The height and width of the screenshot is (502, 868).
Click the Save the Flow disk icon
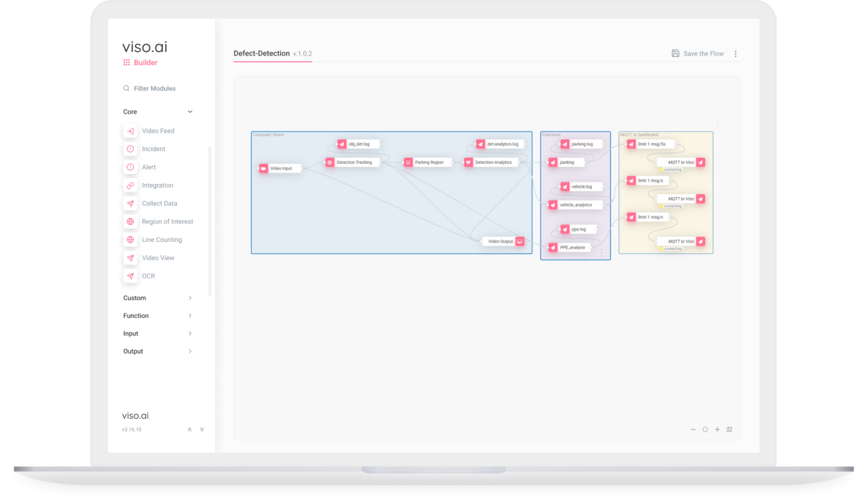pos(675,54)
